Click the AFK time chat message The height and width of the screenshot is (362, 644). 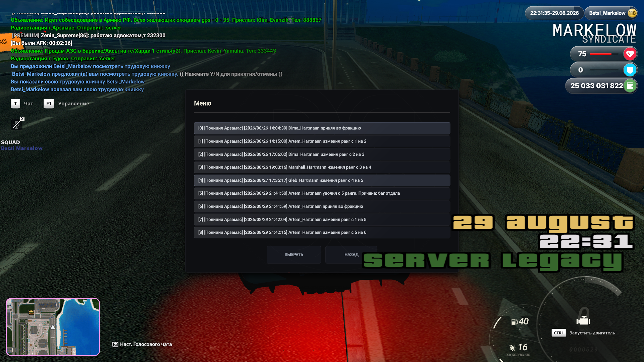pos(41,43)
